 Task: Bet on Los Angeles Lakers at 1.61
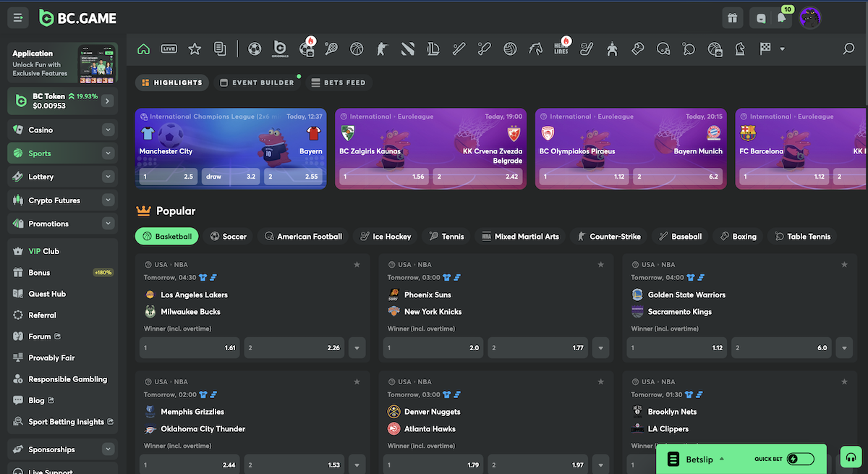190,348
